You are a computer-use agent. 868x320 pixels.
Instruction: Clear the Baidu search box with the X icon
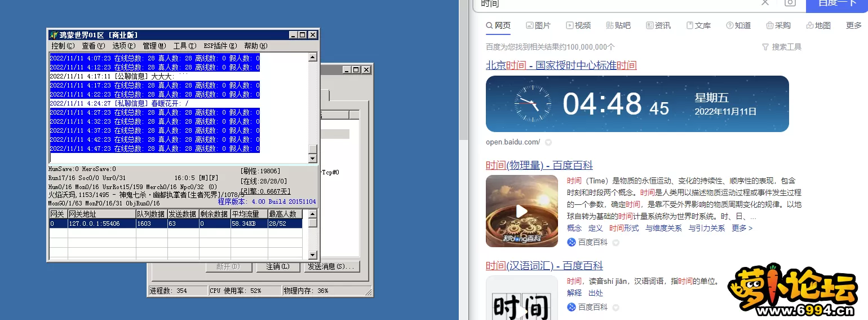click(765, 3)
